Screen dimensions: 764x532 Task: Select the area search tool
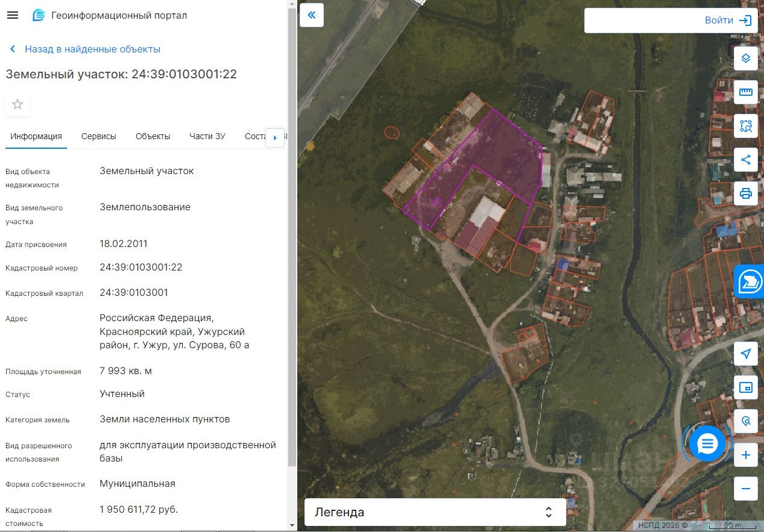(x=746, y=126)
